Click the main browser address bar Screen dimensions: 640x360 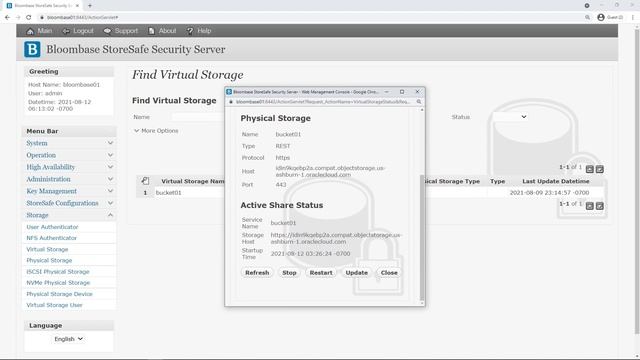(310, 18)
